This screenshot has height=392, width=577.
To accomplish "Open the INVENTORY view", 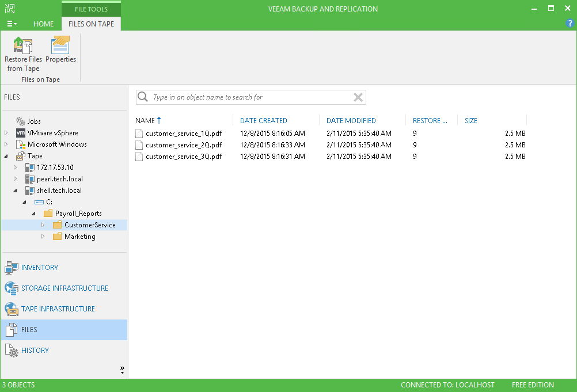I will (64, 267).
